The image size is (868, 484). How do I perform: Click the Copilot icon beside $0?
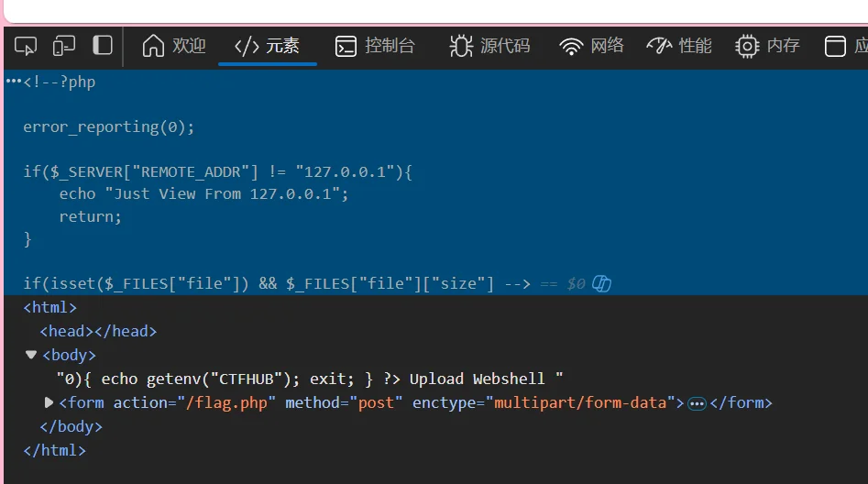[x=601, y=283]
